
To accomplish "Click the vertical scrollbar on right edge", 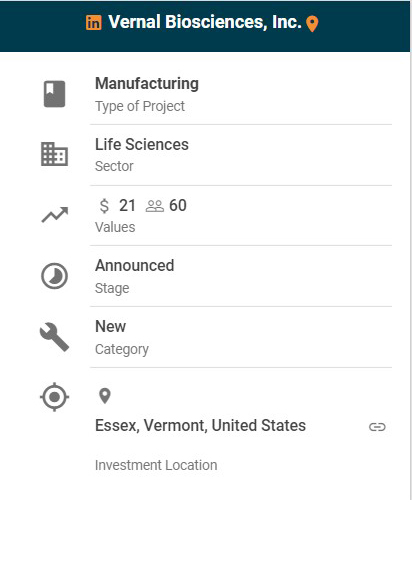I will coord(411,275).
